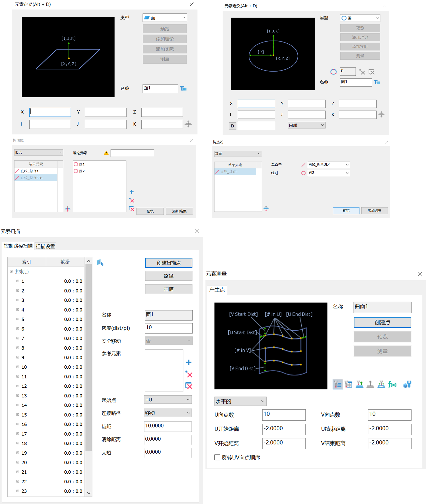This screenshot has width=426, height=504.
Task: Click the U向点数 input field
Action: click(284, 415)
